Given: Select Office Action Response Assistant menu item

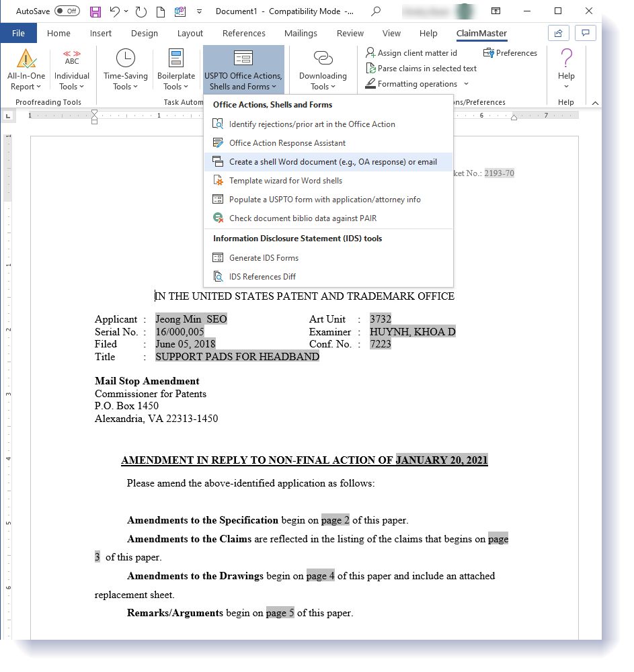Looking at the screenshot, I should (x=287, y=143).
